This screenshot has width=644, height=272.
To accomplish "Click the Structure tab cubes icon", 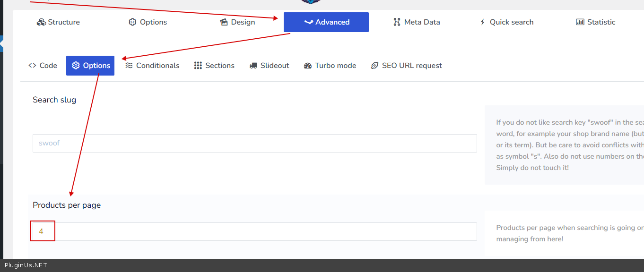I will (x=41, y=22).
